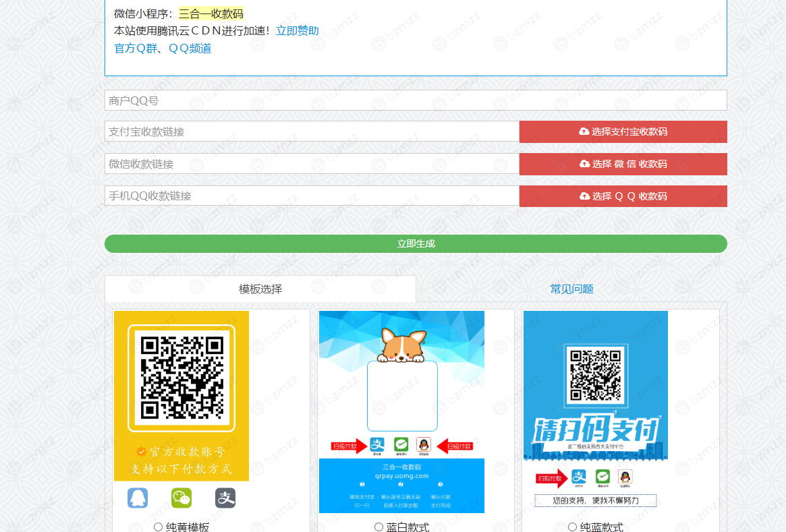The height and width of the screenshot is (532, 786).
Task: Click the Alipay icon in blue-white template
Action: coord(377,445)
